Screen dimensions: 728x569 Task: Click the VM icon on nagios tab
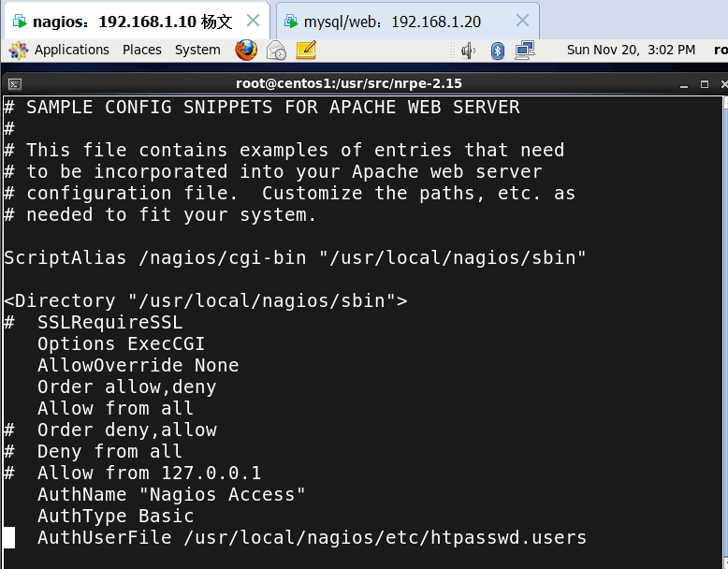click(20, 22)
